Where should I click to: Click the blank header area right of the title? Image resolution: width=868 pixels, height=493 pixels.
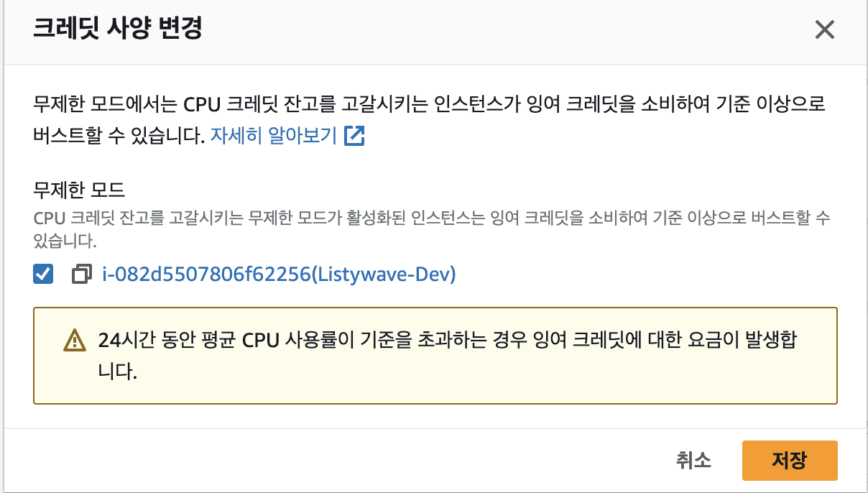[503, 30]
